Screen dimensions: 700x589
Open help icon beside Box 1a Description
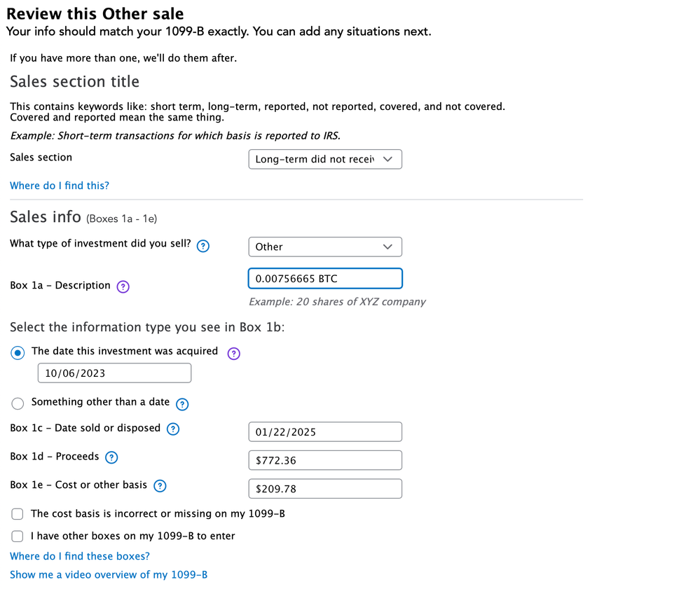pyautogui.click(x=123, y=286)
